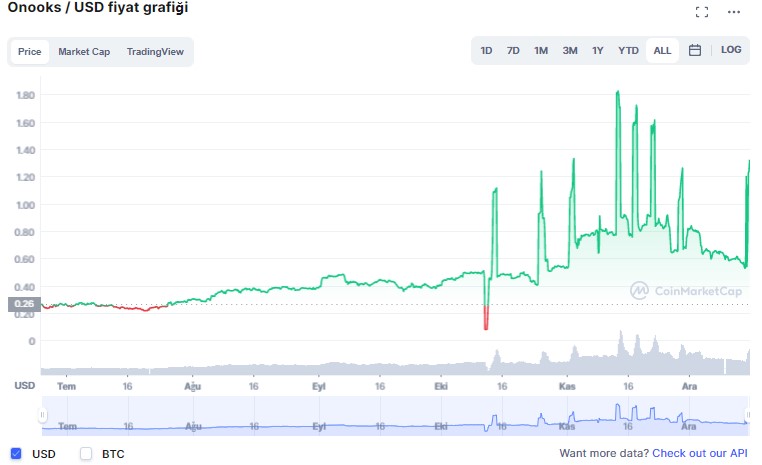Image resolution: width=762 pixels, height=465 pixels.
Task: Select the 1D time range
Action: [486, 51]
